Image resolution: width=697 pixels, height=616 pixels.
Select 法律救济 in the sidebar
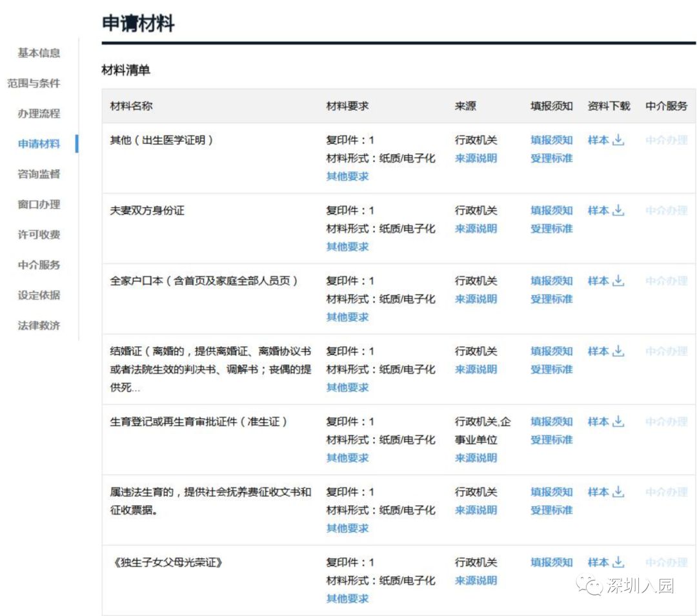[37, 325]
